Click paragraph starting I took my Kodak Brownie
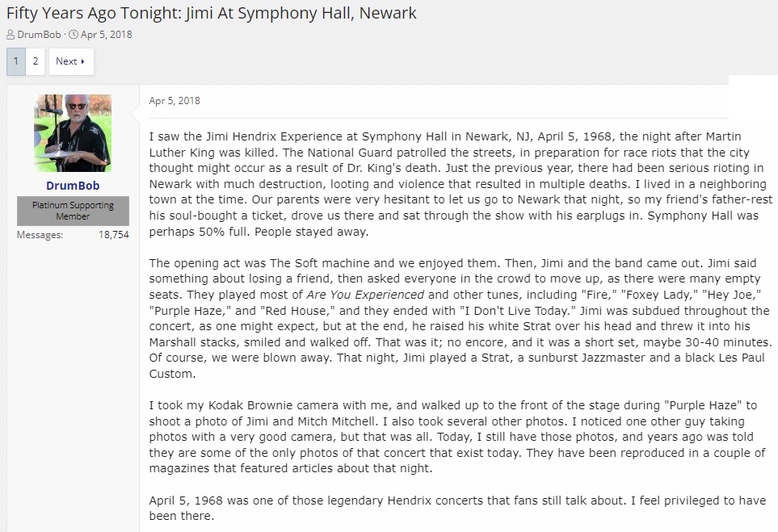 (x=457, y=437)
